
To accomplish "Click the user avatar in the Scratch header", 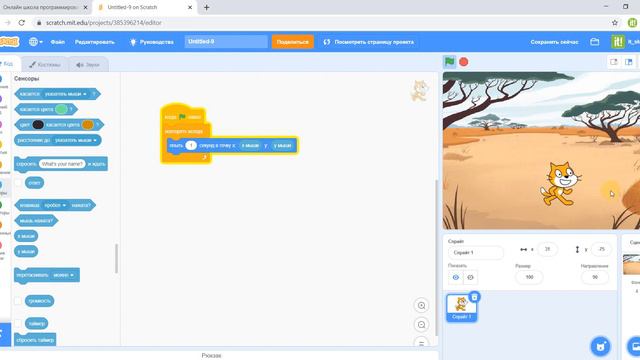I will [x=618, y=42].
